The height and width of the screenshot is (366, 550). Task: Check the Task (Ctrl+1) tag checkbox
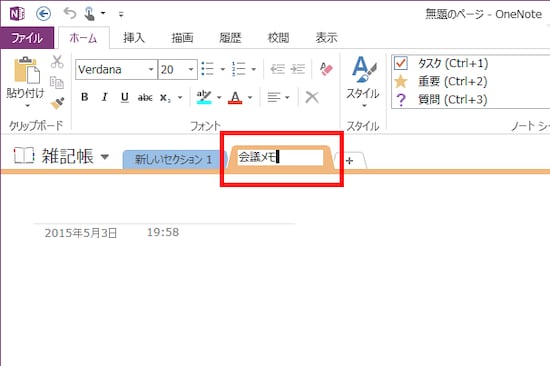401,64
